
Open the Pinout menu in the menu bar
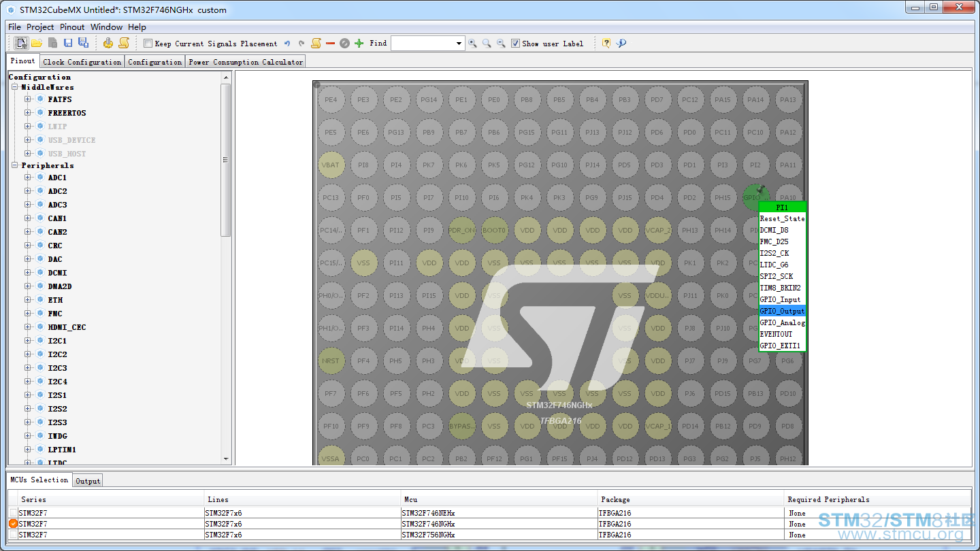[x=72, y=27]
